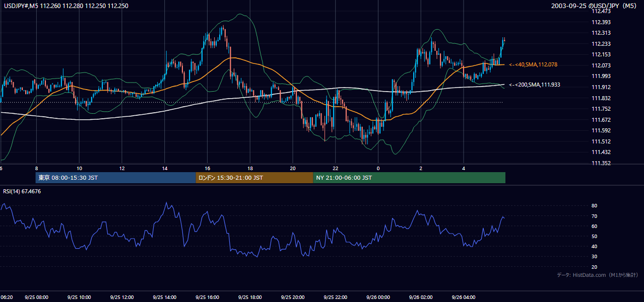Click the 9/25 14:00 time axis label

pos(164,297)
